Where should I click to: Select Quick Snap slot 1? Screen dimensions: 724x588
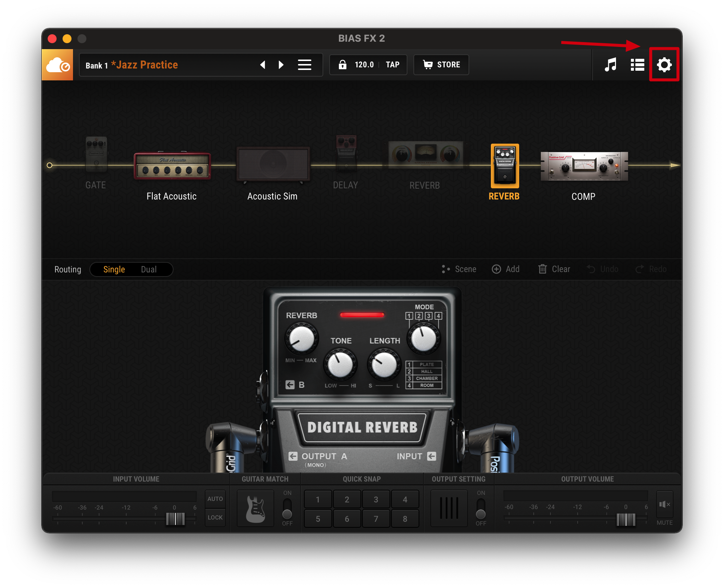click(318, 499)
